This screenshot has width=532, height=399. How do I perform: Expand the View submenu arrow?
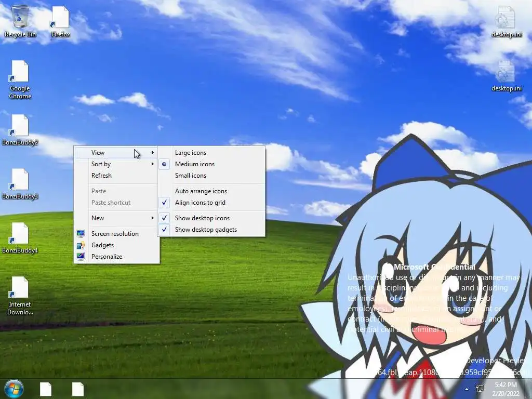pyautogui.click(x=153, y=153)
